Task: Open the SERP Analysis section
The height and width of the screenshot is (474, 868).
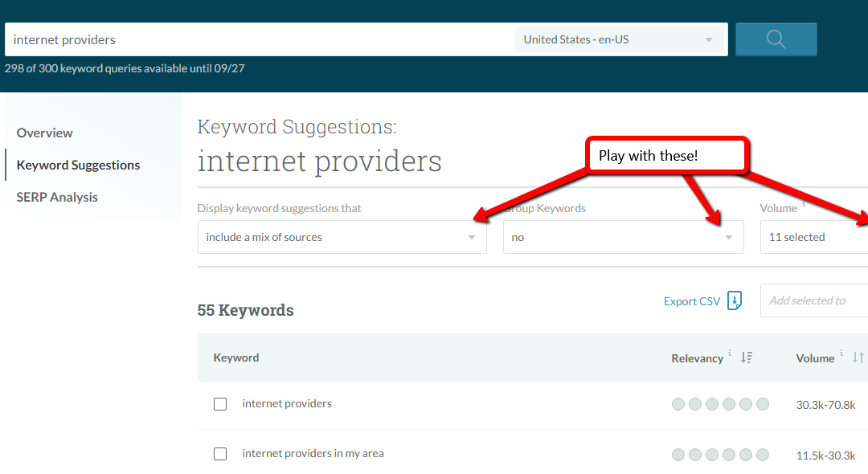Action: point(57,197)
